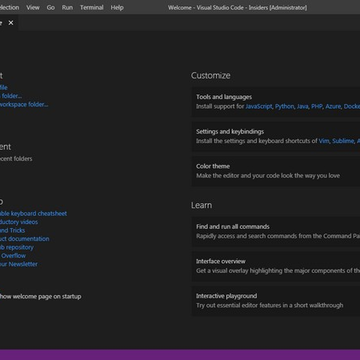
Task: Open the Product documentation link
Action: click(x=25, y=239)
